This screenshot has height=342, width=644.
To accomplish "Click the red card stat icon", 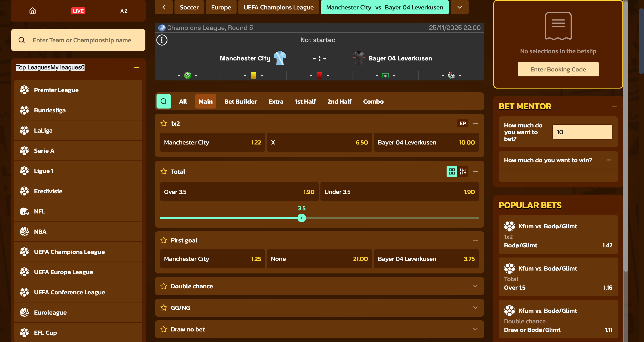I will click(x=320, y=75).
